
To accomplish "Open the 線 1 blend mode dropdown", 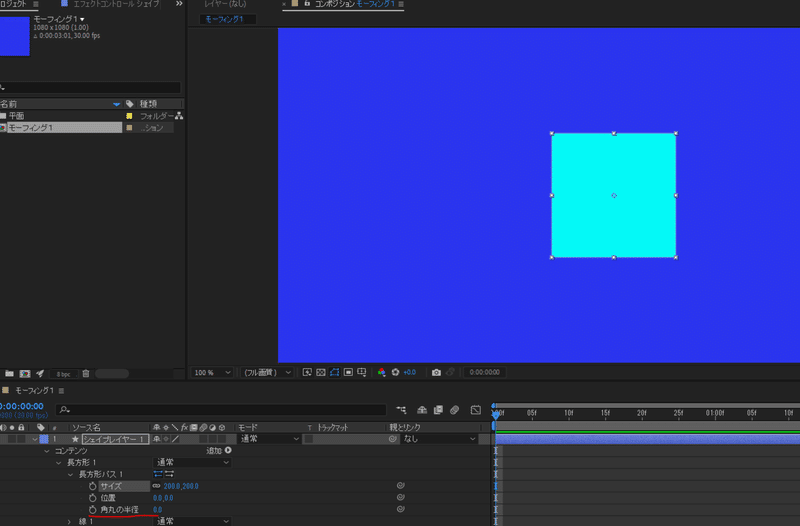I will (x=192, y=521).
